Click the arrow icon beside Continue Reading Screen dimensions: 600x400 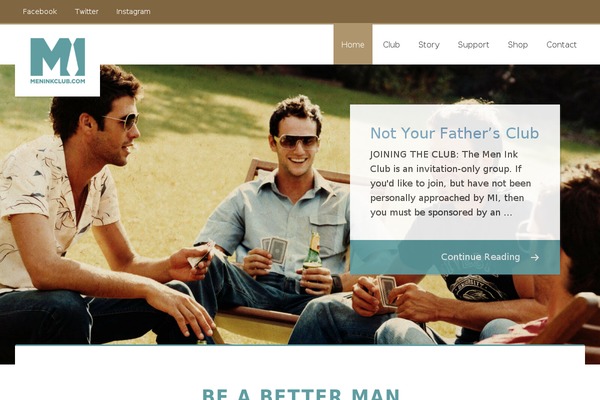535,258
